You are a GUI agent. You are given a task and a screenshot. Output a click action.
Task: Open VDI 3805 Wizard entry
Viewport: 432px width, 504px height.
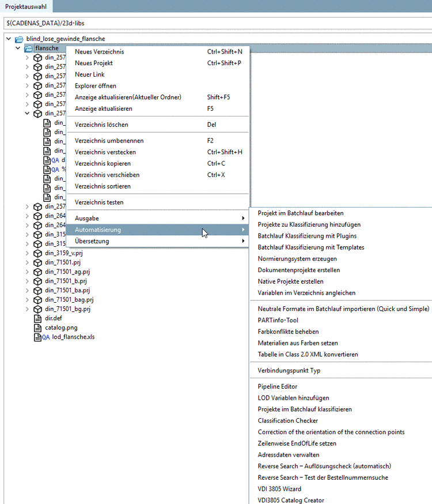(x=341, y=489)
